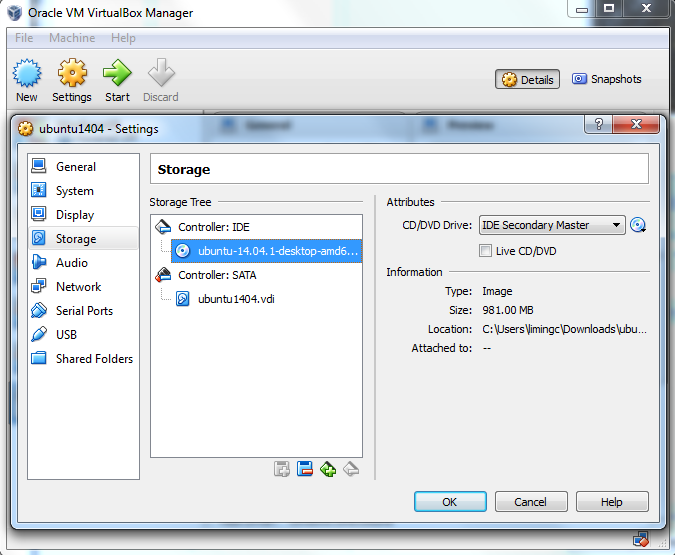Image resolution: width=675 pixels, height=555 pixels.
Task: Switch to the Details view
Action: point(527,79)
